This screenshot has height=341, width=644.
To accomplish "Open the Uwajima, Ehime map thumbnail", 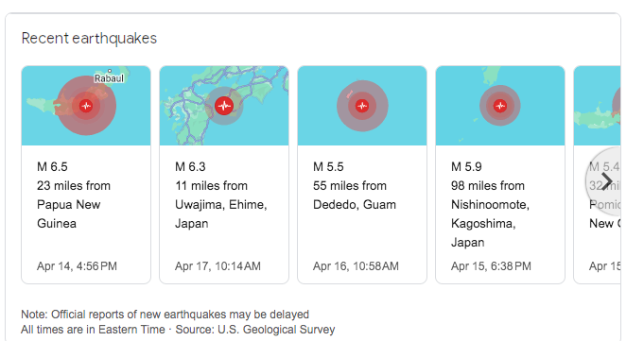I will [224, 106].
